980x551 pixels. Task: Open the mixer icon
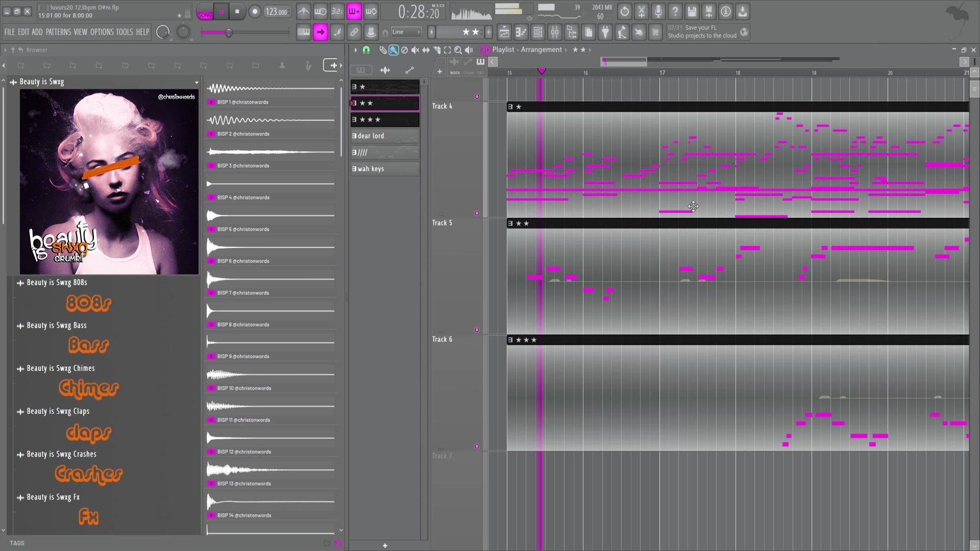554,33
